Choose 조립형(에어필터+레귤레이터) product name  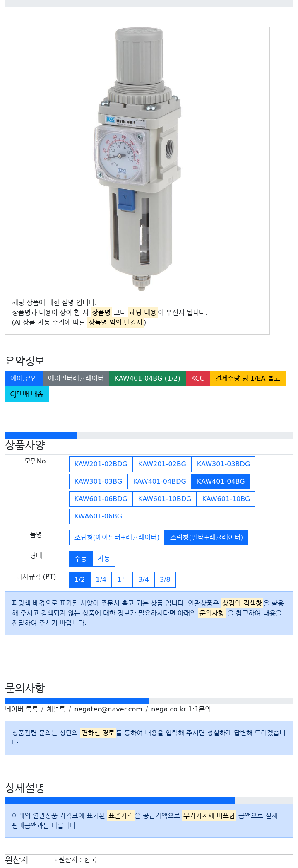click(x=117, y=538)
